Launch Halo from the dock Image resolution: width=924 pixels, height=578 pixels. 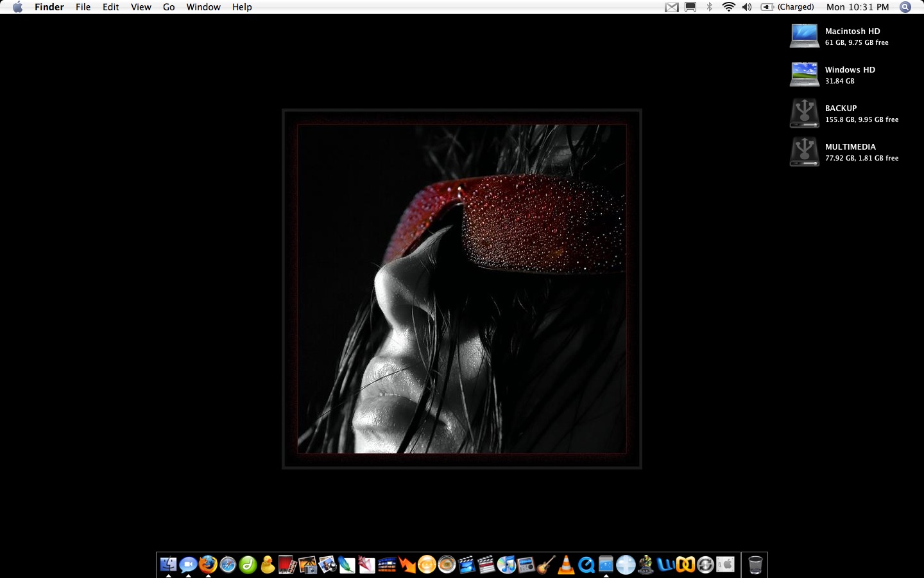[646, 565]
